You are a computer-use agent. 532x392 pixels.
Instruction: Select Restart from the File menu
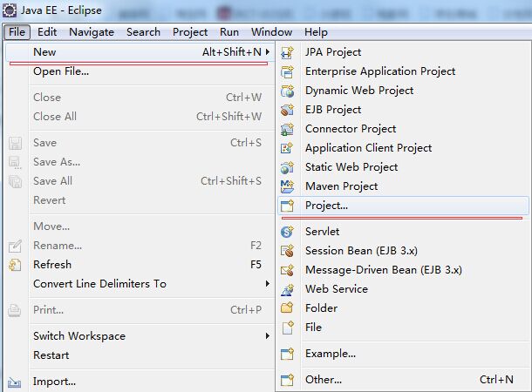pos(140,355)
